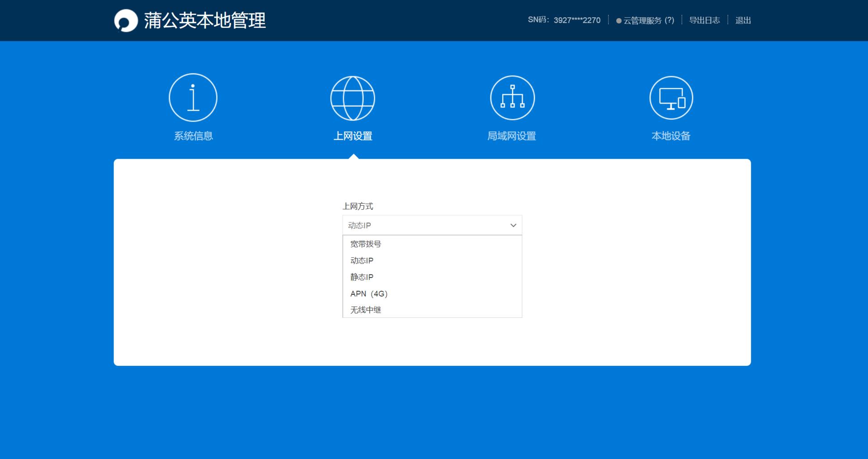Click the 蒲公英 logo icon in the header

pyautogui.click(x=126, y=20)
